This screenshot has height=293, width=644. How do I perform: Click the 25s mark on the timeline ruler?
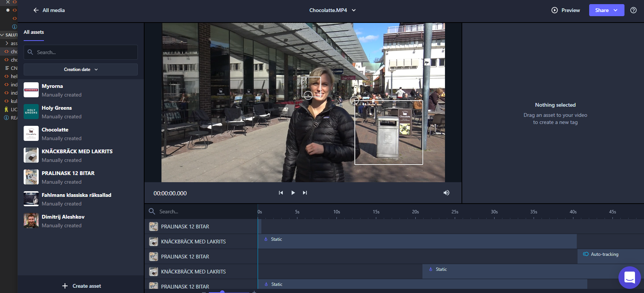click(x=455, y=212)
